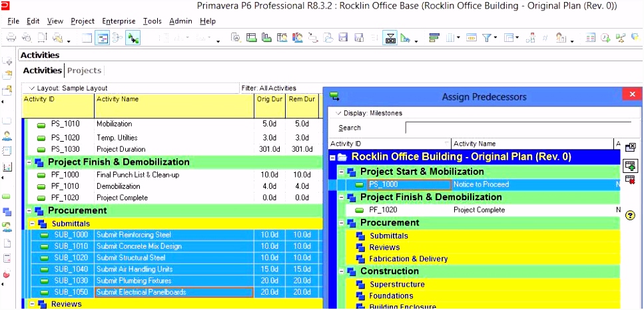Select PF_1010 Demobilization activity row
The width and height of the screenshot is (644, 310).
[x=172, y=186]
